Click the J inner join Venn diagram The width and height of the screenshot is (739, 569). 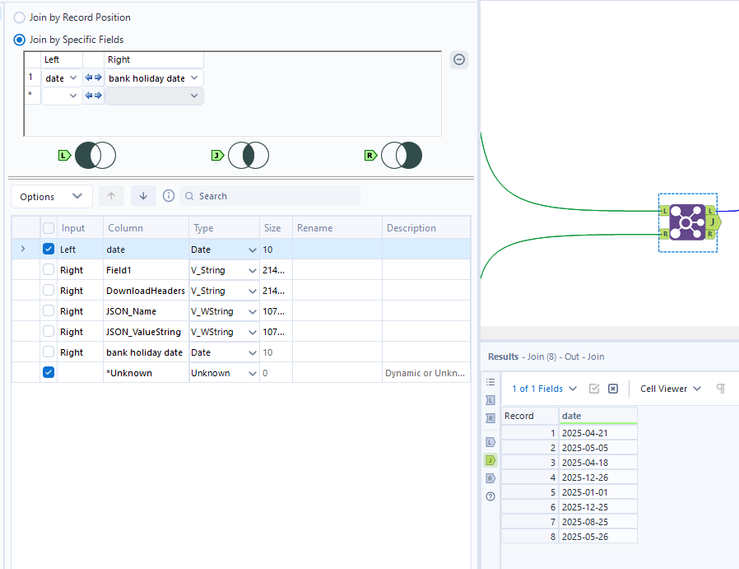tap(248, 155)
